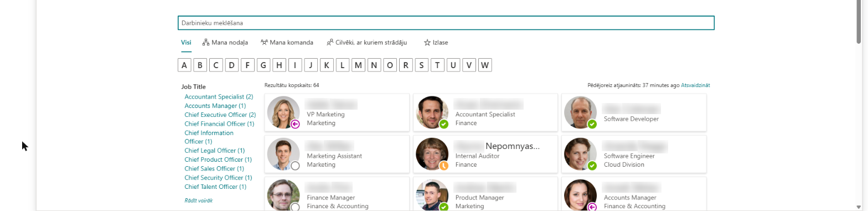Switch to the Visi tab
Image resolution: width=868 pixels, height=211 pixels.
click(x=186, y=42)
